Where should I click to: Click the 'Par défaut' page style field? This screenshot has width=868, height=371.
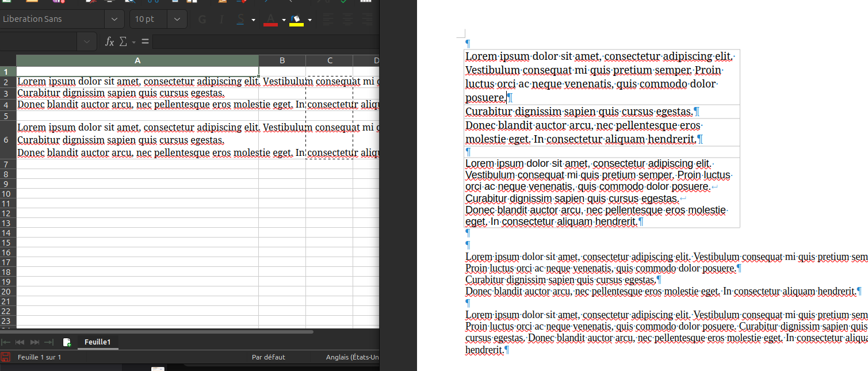click(x=269, y=357)
